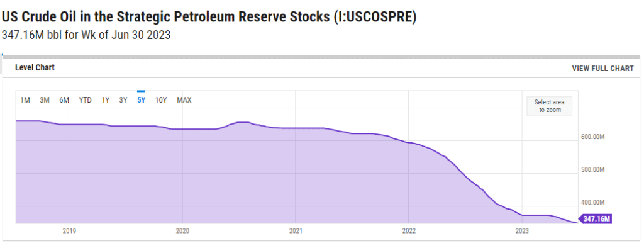Screen dimensions: 644x248
Task: Choose the 6M time period
Action: (x=64, y=100)
